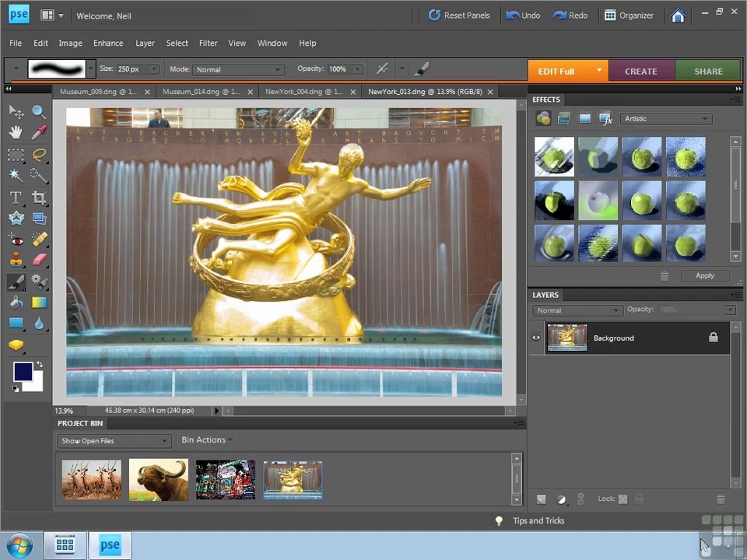The image size is (747, 560).
Task: Create adjustment layer icon
Action: (x=561, y=499)
